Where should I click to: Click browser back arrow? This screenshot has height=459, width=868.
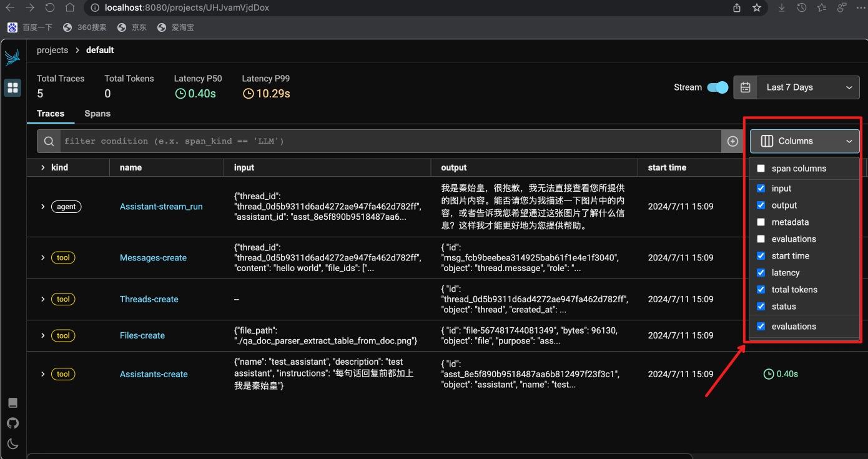[10, 8]
